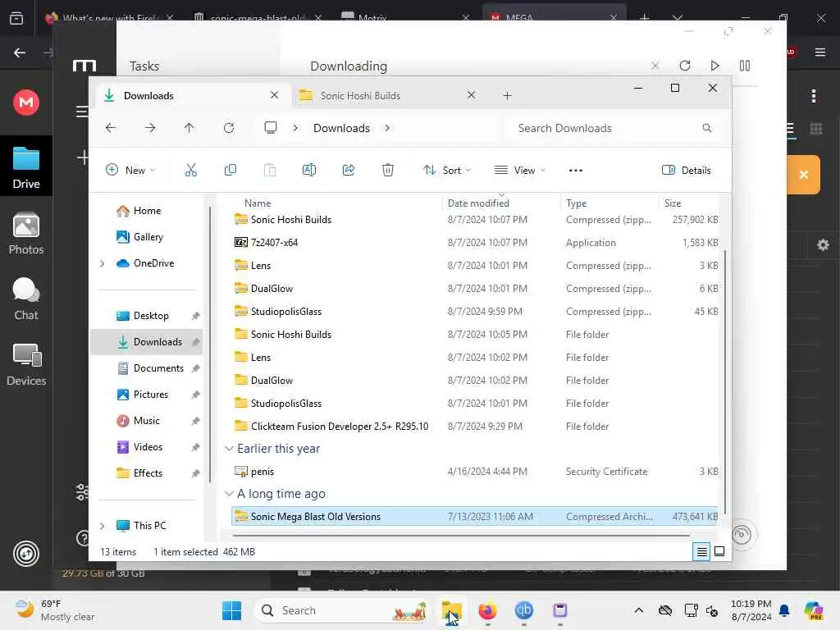This screenshot has height=630, width=840.
Task: Expand the This PC tree node
Action: click(x=102, y=526)
